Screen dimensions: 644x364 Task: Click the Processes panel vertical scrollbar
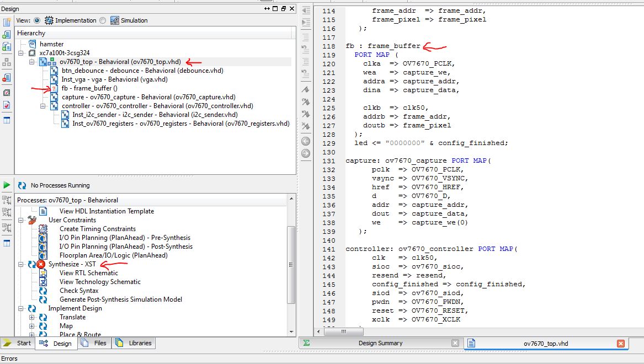coord(291,265)
